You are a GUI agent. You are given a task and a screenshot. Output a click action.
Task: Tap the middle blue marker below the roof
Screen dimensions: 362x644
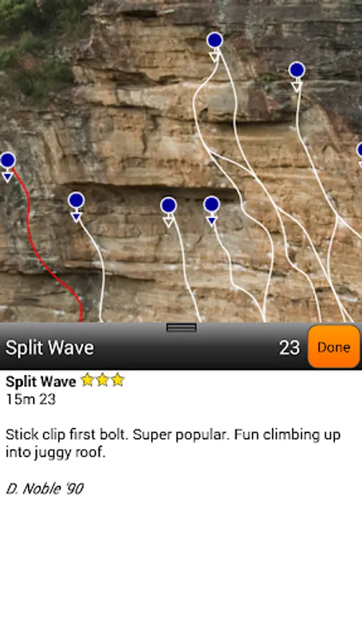click(169, 205)
